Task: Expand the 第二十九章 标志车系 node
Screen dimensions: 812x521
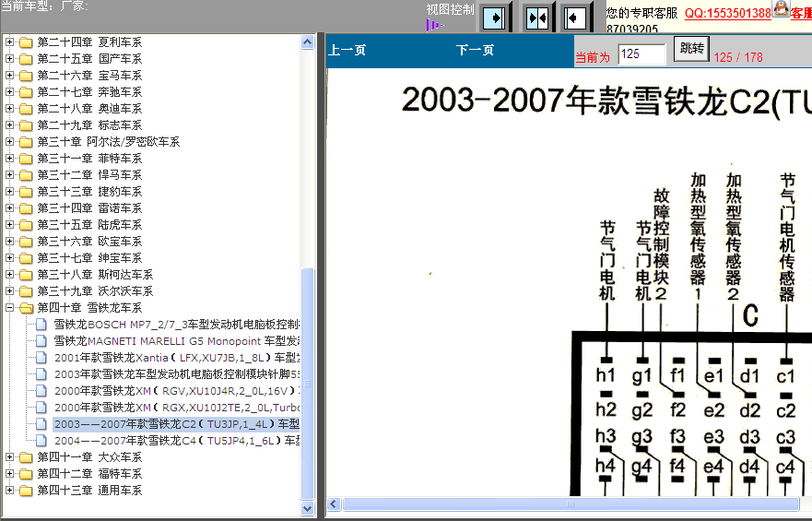Action: (x=9, y=124)
